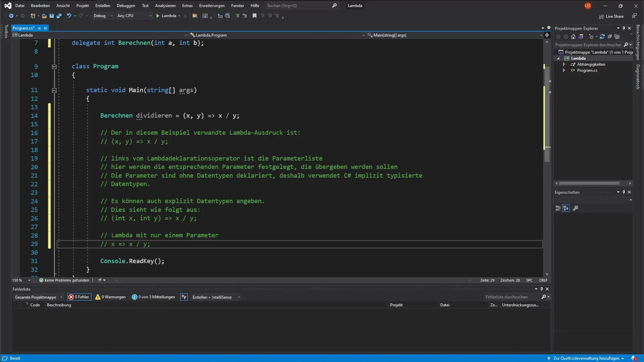The image size is (644, 362).
Task: Click Zur Quellcodeverwaltung hinzufügen
Action: pyautogui.click(x=586, y=358)
